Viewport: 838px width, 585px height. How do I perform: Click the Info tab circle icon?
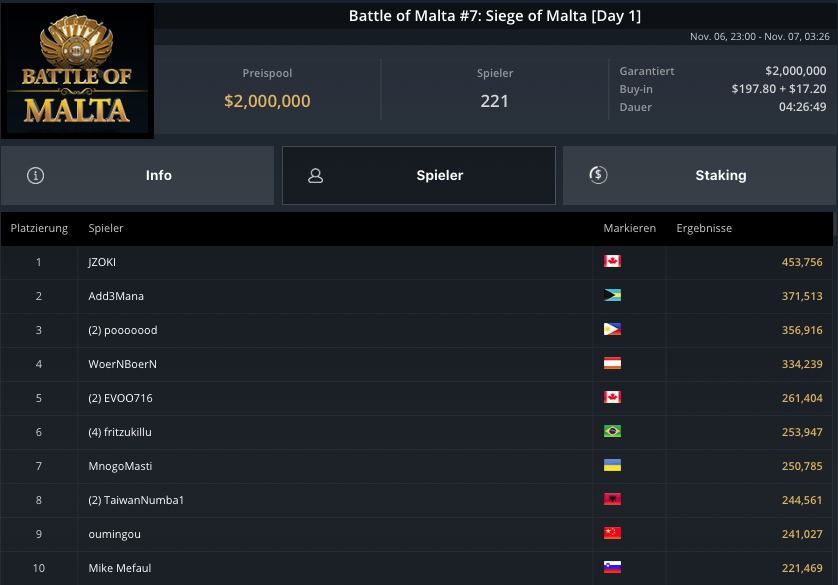(x=36, y=175)
